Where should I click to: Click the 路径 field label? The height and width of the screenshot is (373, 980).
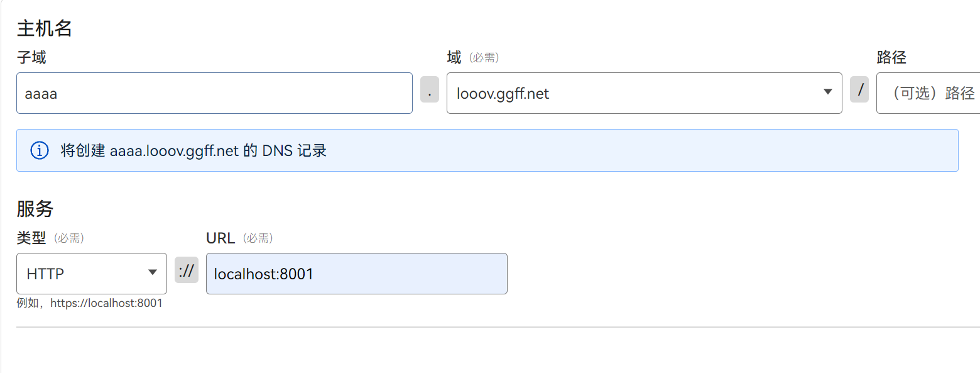pyautogui.click(x=891, y=58)
